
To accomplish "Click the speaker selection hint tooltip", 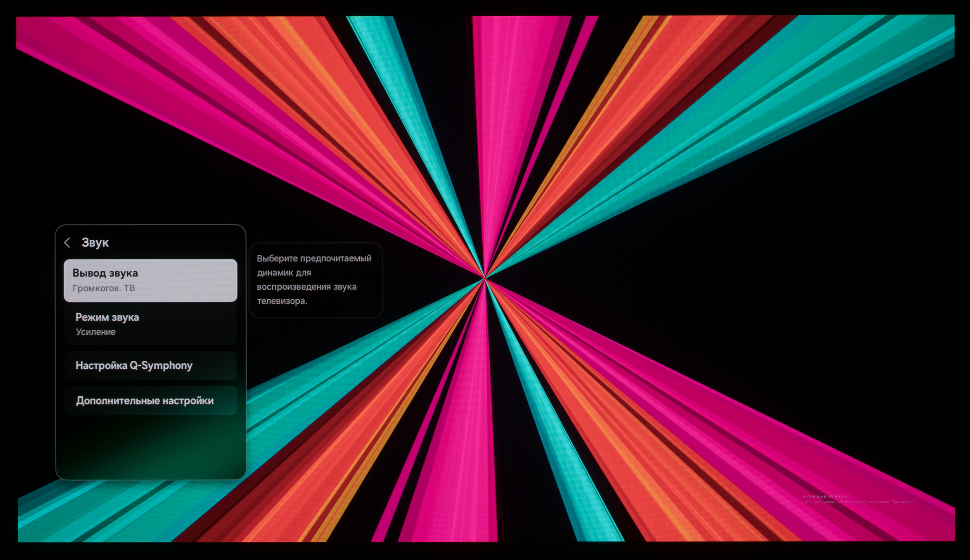I will [x=315, y=280].
